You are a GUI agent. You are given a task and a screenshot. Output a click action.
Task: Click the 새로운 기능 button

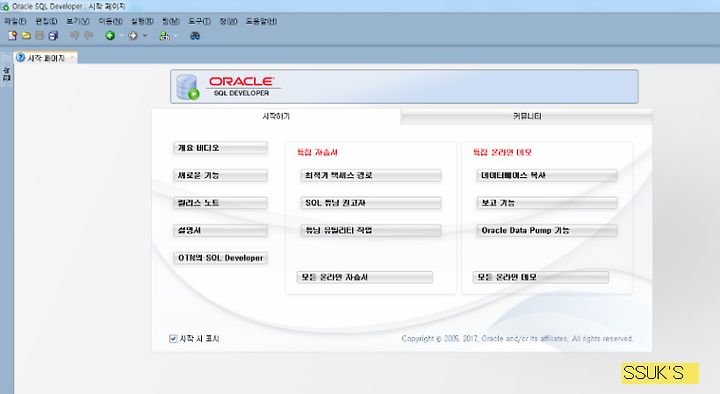(220, 175)
